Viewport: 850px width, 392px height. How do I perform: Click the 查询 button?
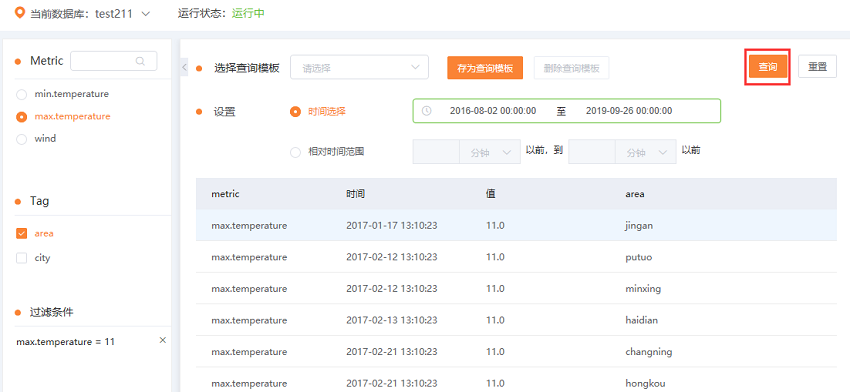coord(767,67)
